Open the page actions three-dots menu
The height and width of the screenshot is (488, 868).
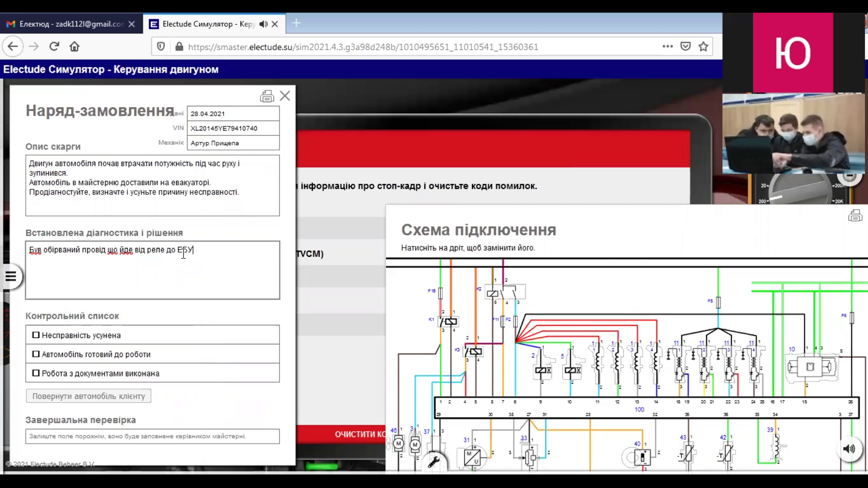tap(667, 47)
